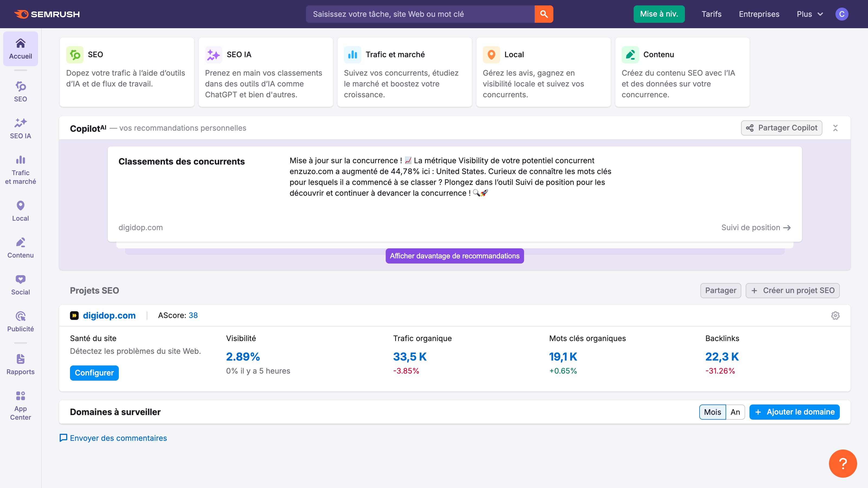Open the user avatar C menu
Viewport: 868px width, 488px height.
point(842,14)
